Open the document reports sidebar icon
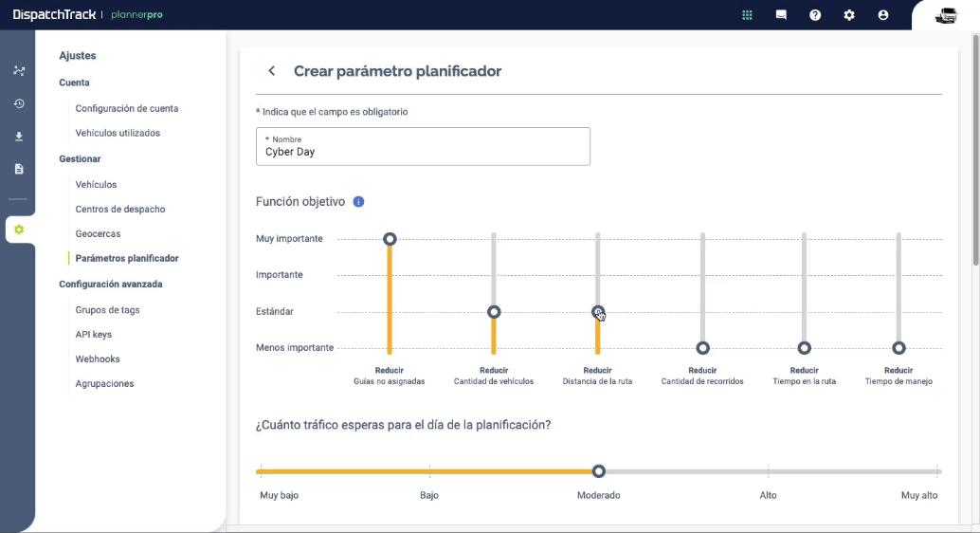980x533 pixels. [x=19, y=169]
